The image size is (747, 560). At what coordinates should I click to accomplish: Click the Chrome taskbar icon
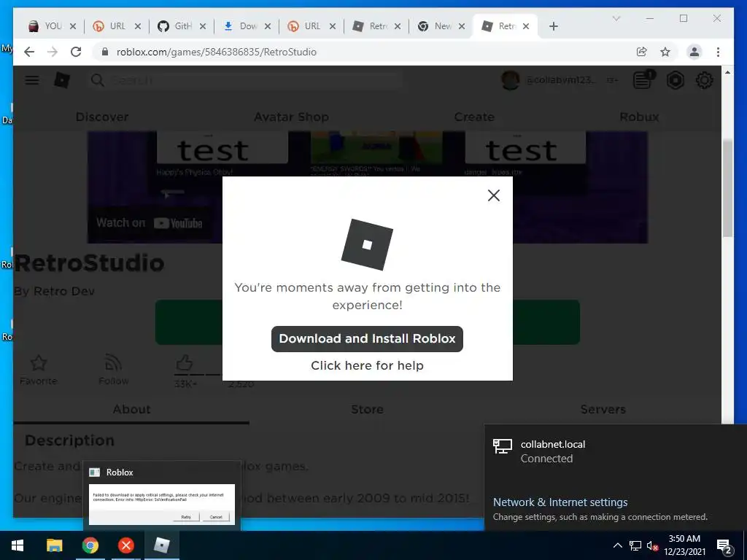pos(90,545)
